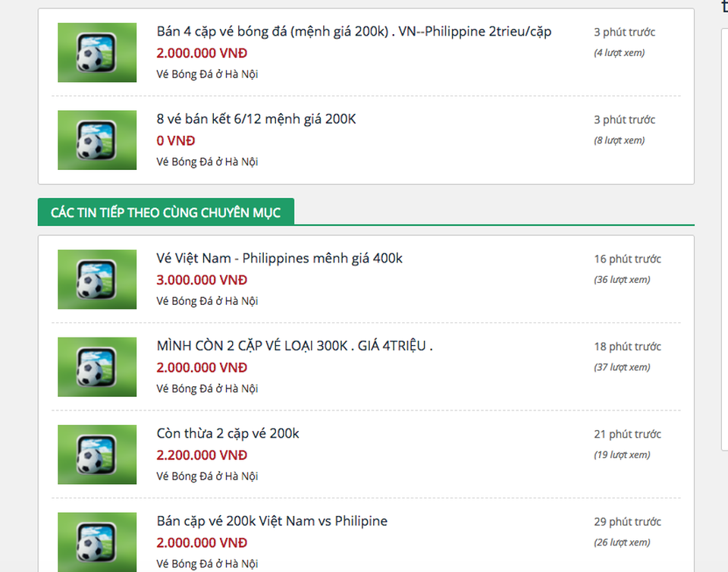Viewport: 728px width, 572px height.
Task: Click '(4 lượt xem)' view count
Action: tap(620, 53)
